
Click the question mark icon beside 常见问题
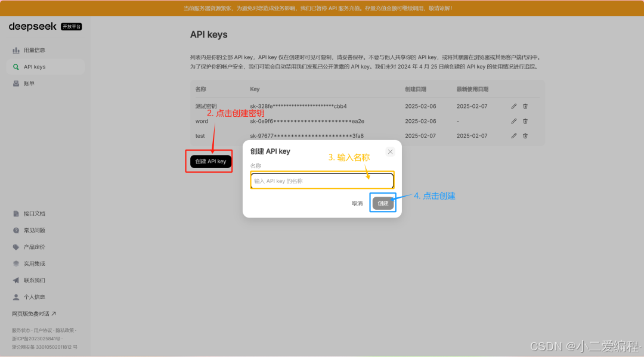coord(16,230)
